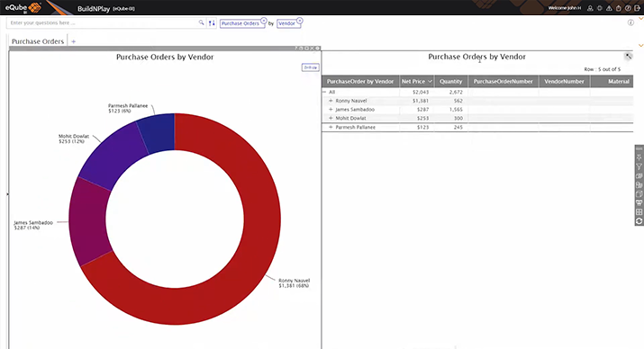Add a new tab with plus button
This screenshot has height=349, width=644.
point(74,41)
